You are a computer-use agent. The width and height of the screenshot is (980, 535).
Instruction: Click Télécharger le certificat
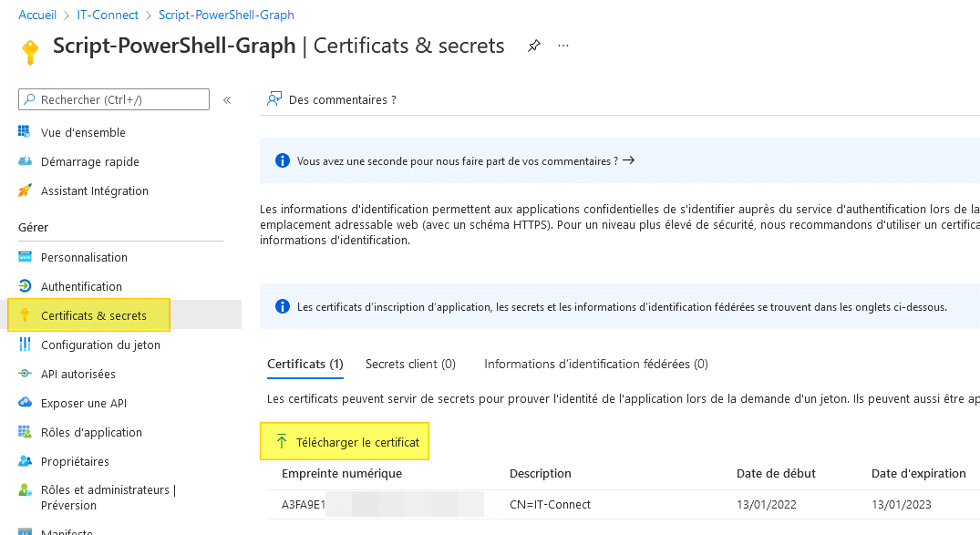(345, 441)
